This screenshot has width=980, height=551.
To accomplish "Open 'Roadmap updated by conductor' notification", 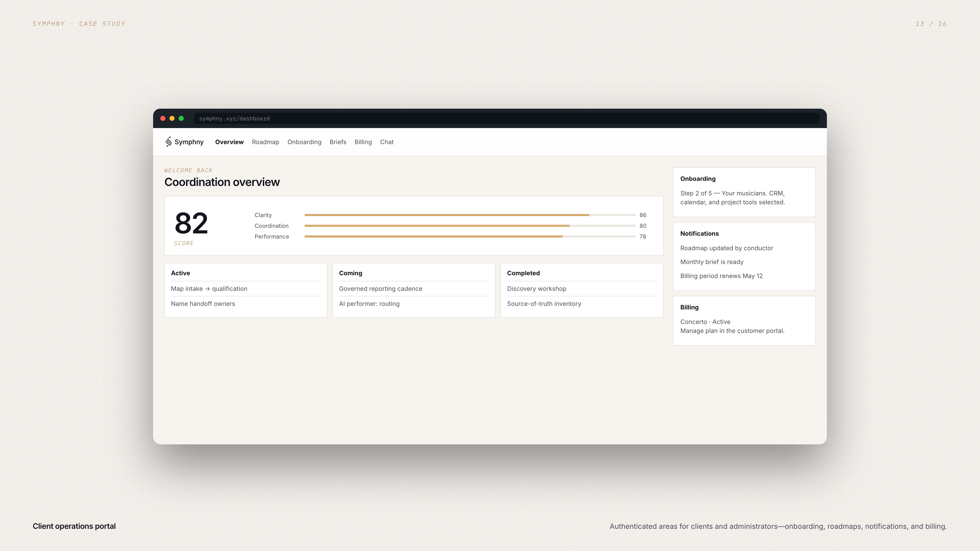I will (727, 248).
